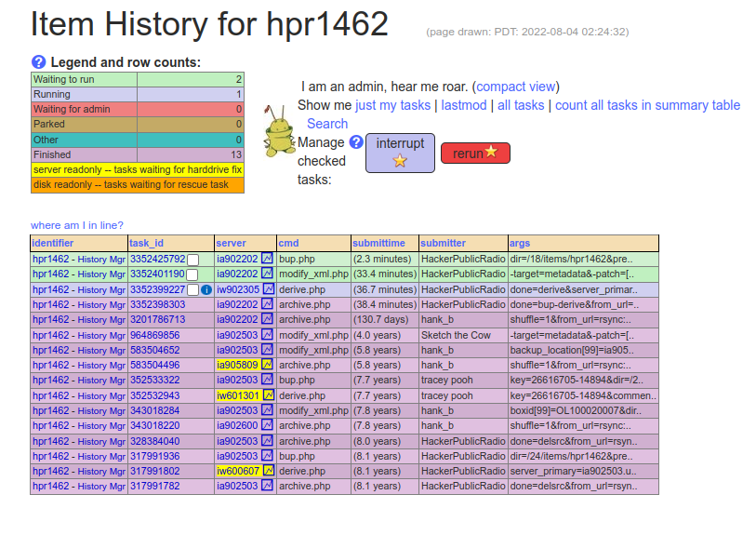Open server graph icon for task 3352398303

[267, 304]
